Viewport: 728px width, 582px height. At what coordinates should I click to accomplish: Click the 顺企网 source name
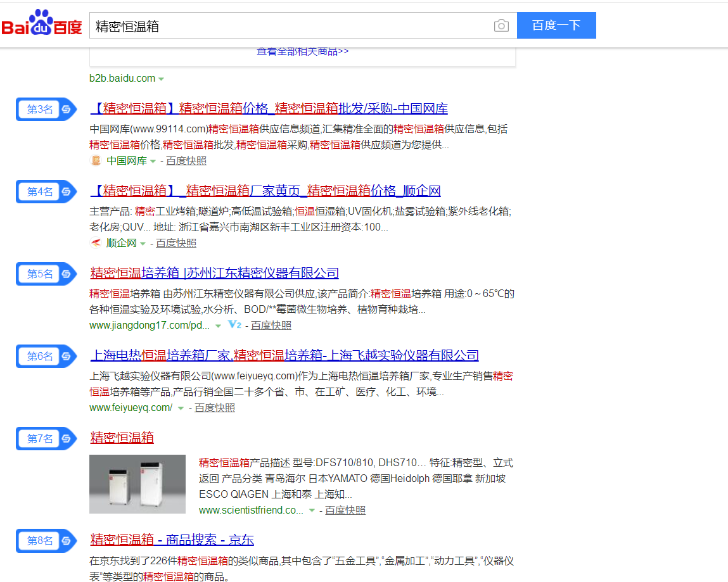coord(122,243)
